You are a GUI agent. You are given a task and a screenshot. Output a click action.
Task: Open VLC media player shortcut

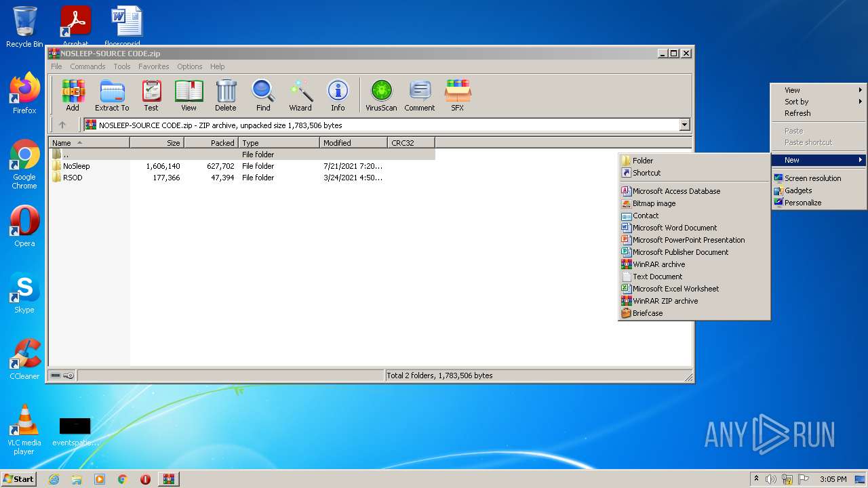[x=24, y=430]
